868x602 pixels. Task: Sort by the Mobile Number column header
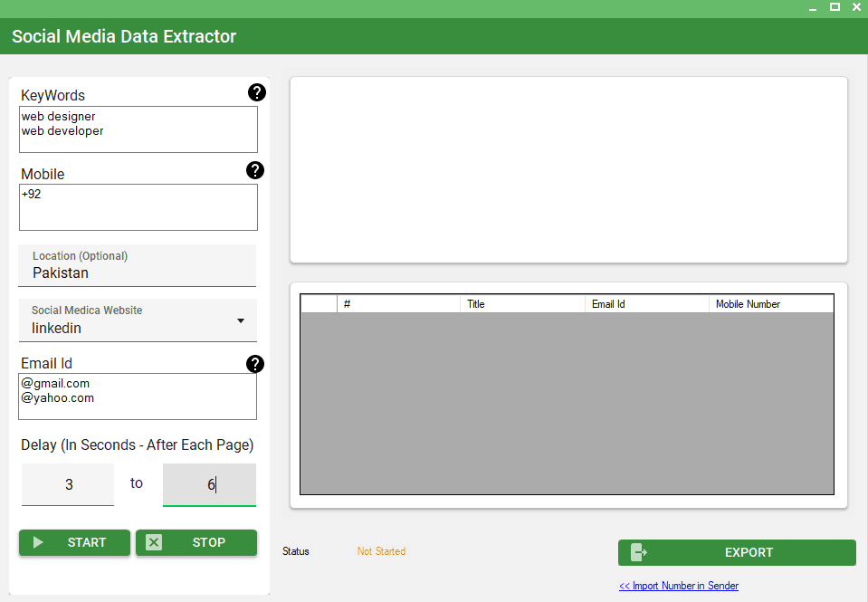(771, 304)
